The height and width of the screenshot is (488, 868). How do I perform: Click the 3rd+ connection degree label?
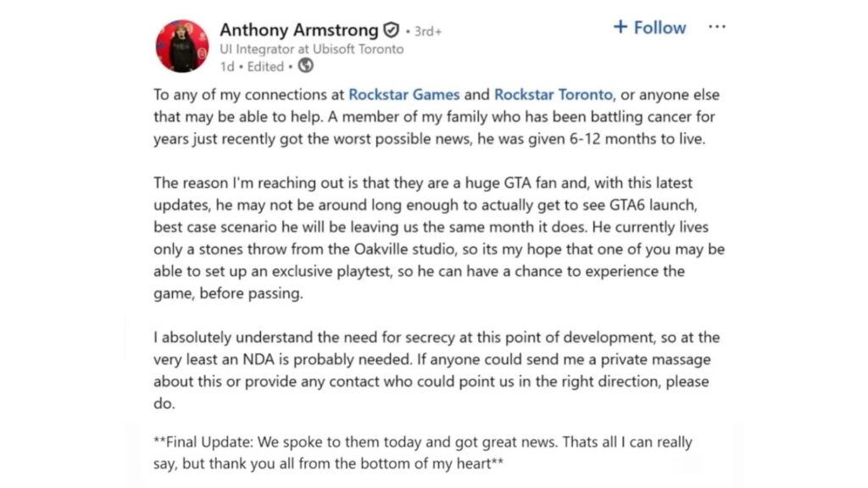pos(427,31)
